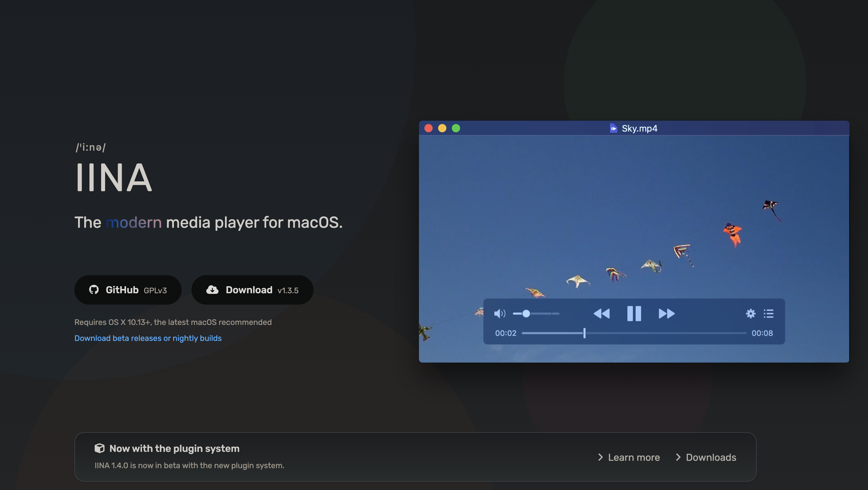Click the pronunciation text /ˈiːnə/
Viewport: 868px width, 490px height.
[91, 147]
